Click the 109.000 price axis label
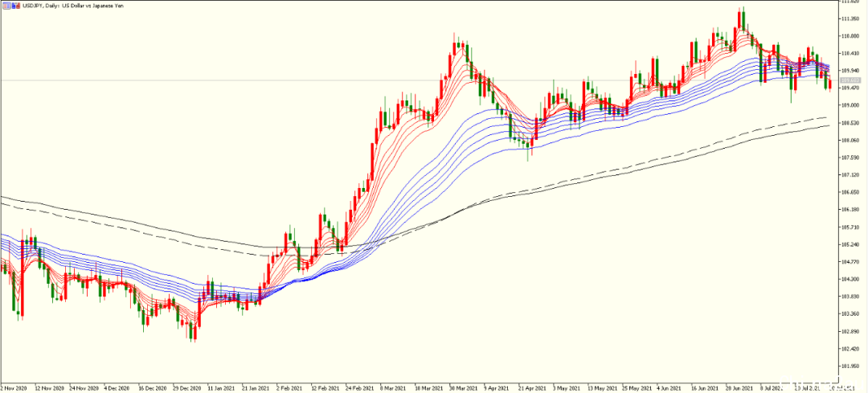The image size is (868, 393). [850, 105]
